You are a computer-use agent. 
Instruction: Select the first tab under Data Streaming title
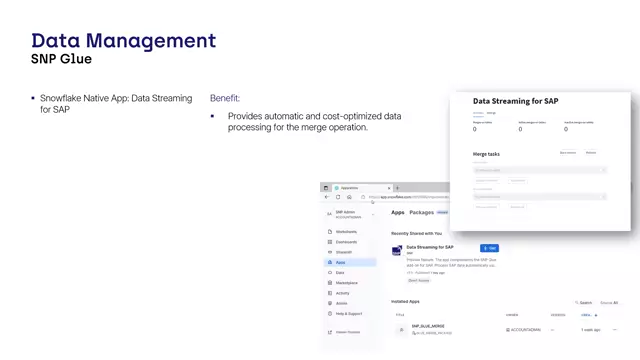point(478,113)
